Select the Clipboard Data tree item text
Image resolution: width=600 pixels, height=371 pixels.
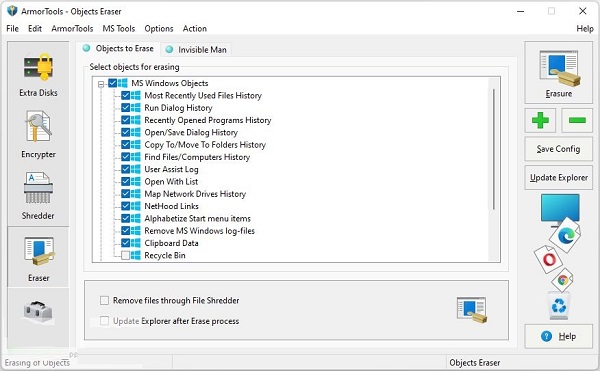coord(171,243)
